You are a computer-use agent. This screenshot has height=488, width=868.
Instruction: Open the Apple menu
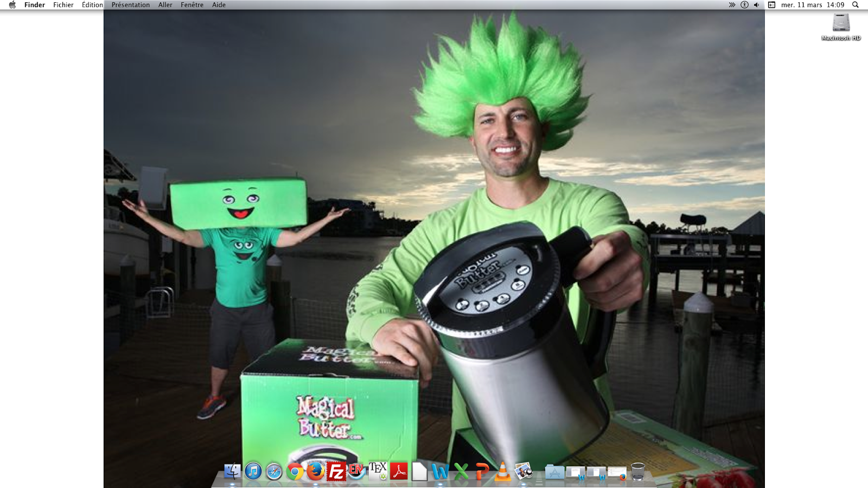tap(12, 5)
